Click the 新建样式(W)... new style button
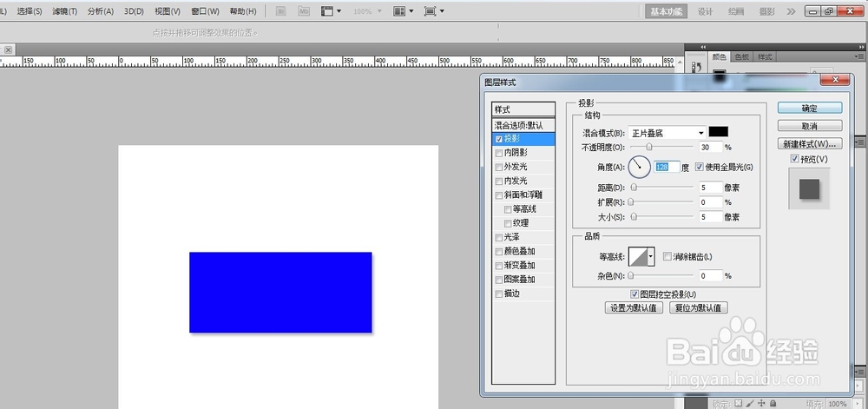Image resolution: width=868 pixels, height=409 pixels. pyautogui.click(x=809, y=143)
